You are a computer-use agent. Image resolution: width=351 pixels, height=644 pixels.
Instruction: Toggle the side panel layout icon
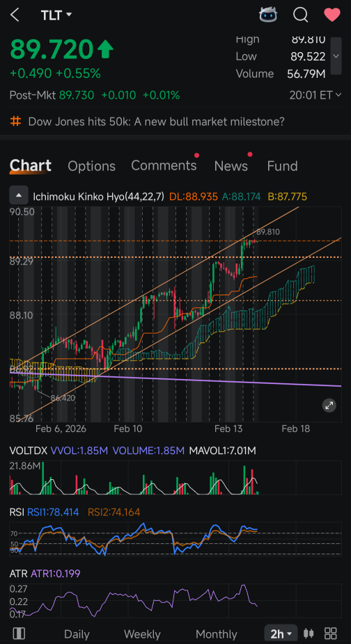19,633
